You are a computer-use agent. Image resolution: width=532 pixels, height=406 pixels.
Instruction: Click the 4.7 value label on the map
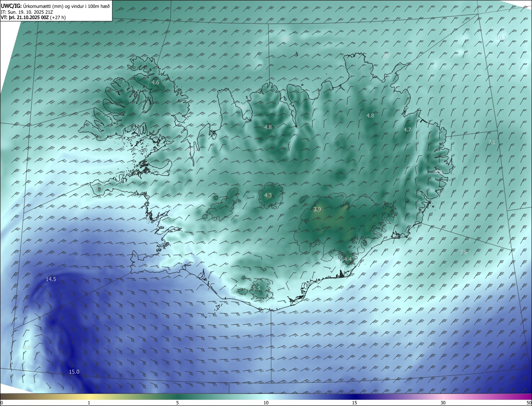tap(407, 130)
